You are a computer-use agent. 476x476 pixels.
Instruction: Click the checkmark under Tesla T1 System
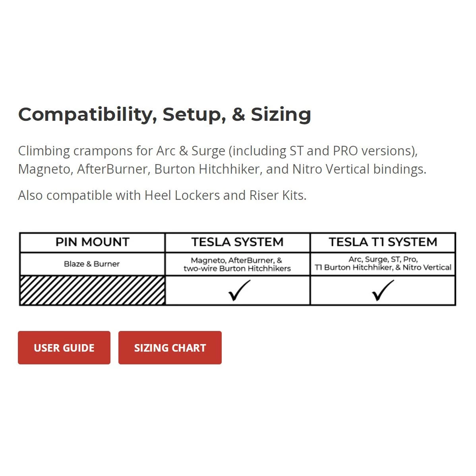[383, 290]
